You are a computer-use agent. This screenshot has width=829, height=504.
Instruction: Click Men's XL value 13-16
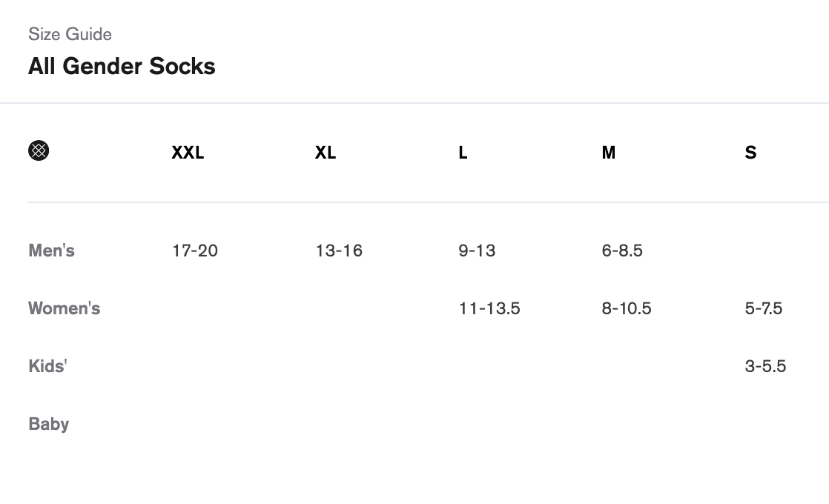339,251
